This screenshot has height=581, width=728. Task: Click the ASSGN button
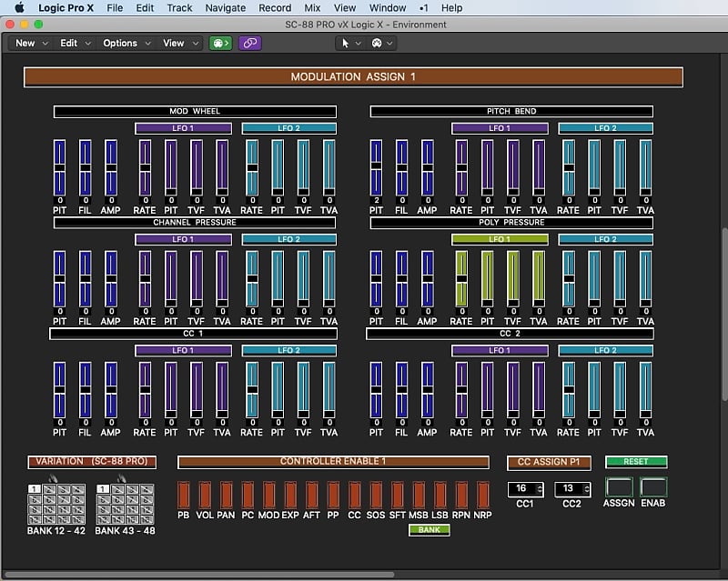(x=620, y=487)
